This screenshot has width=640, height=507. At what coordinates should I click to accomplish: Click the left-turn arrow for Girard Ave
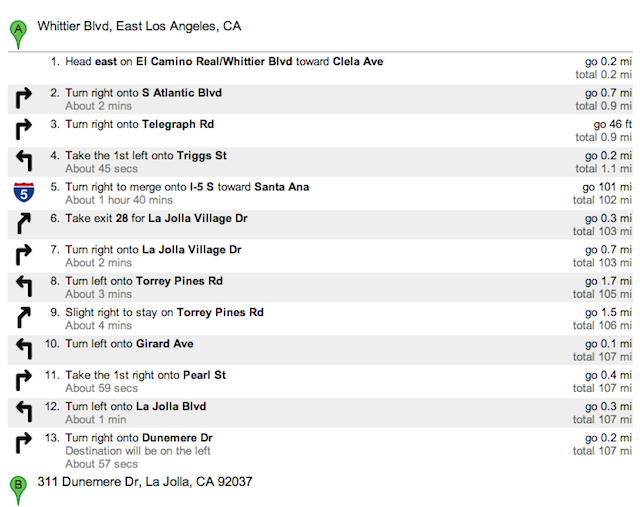pyautogui.click(x=22, y=349)
